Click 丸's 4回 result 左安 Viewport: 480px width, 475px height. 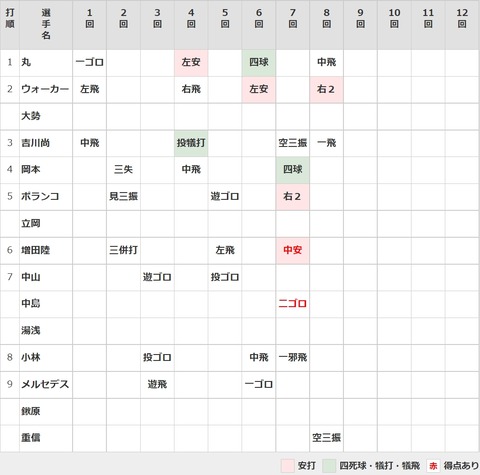[x=191, y=62]
